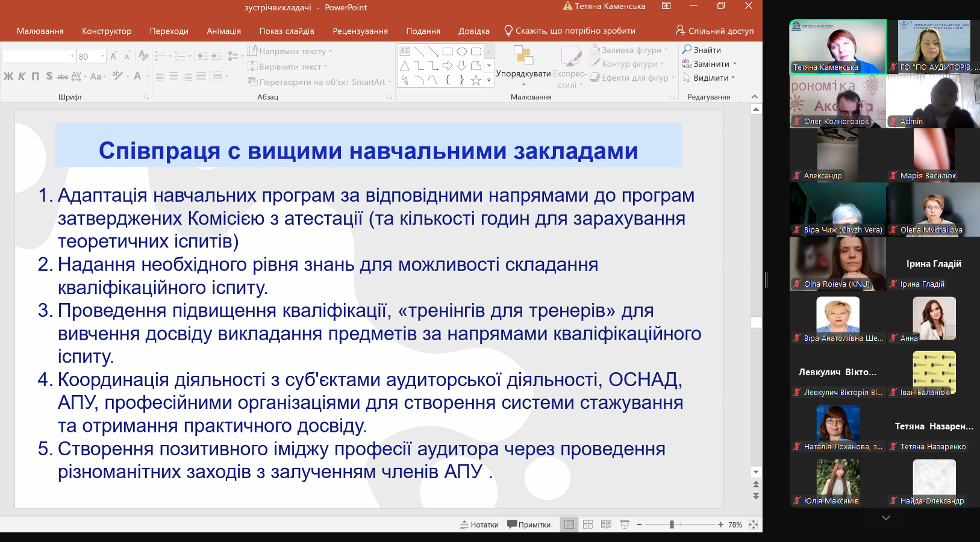Switch to Reading view
This screenshot has height=542, width=980.
point(606,525)
